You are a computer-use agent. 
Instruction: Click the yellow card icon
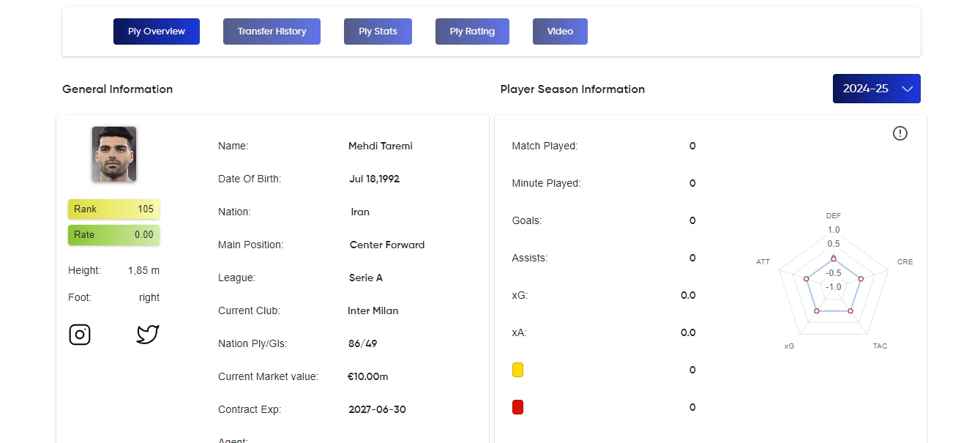518,371
